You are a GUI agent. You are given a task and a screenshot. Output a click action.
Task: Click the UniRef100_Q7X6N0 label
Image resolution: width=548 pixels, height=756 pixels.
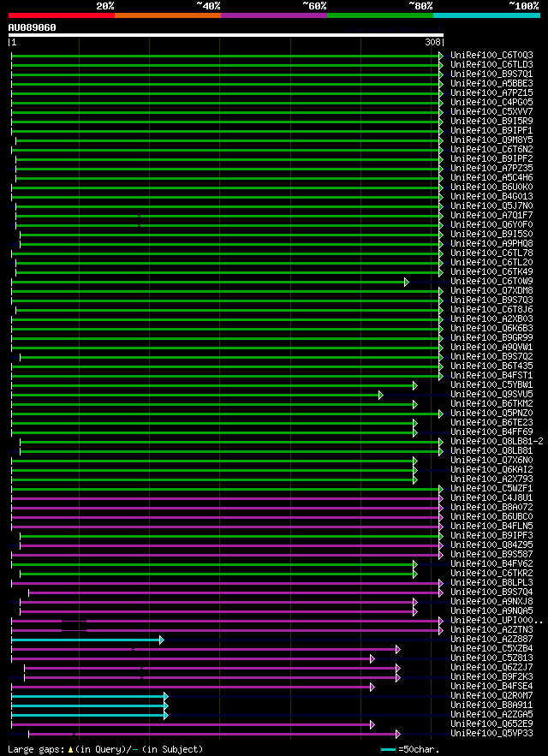point(492,461)
